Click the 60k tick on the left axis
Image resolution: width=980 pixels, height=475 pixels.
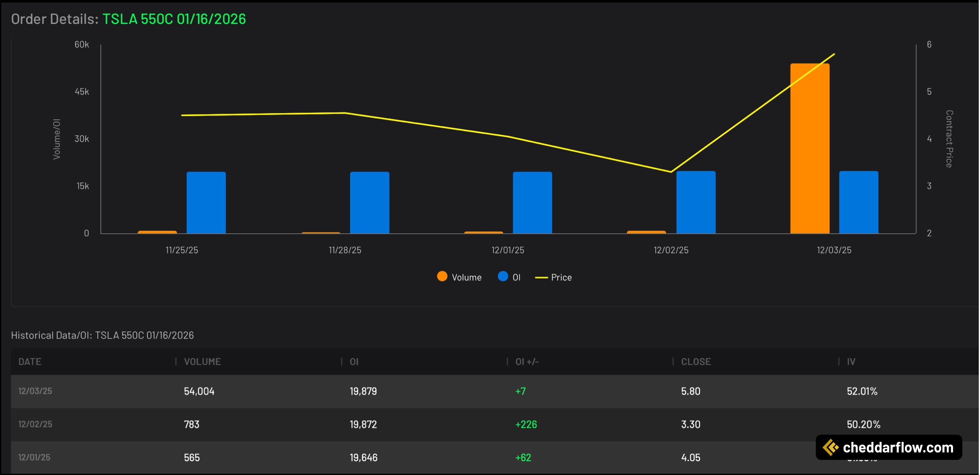point(82,45)
